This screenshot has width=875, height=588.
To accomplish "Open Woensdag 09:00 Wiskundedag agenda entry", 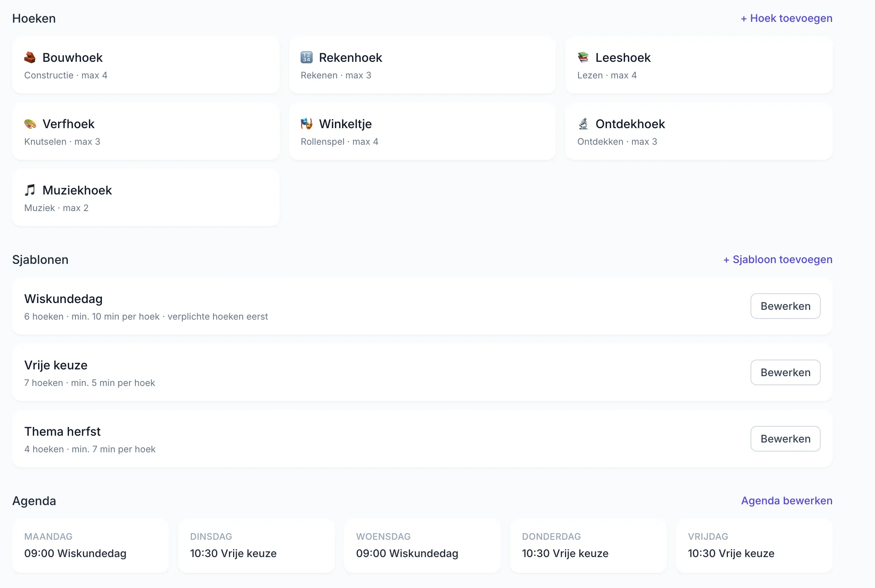I will click(x=422, y=546).
